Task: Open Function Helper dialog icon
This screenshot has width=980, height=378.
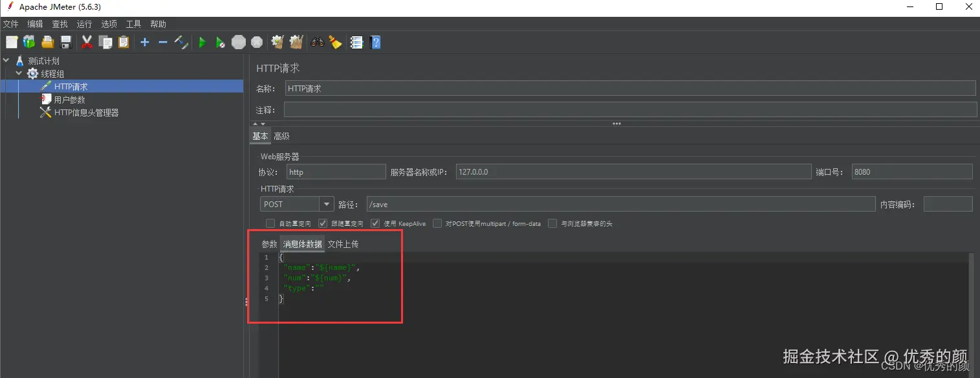Action: 356,42
